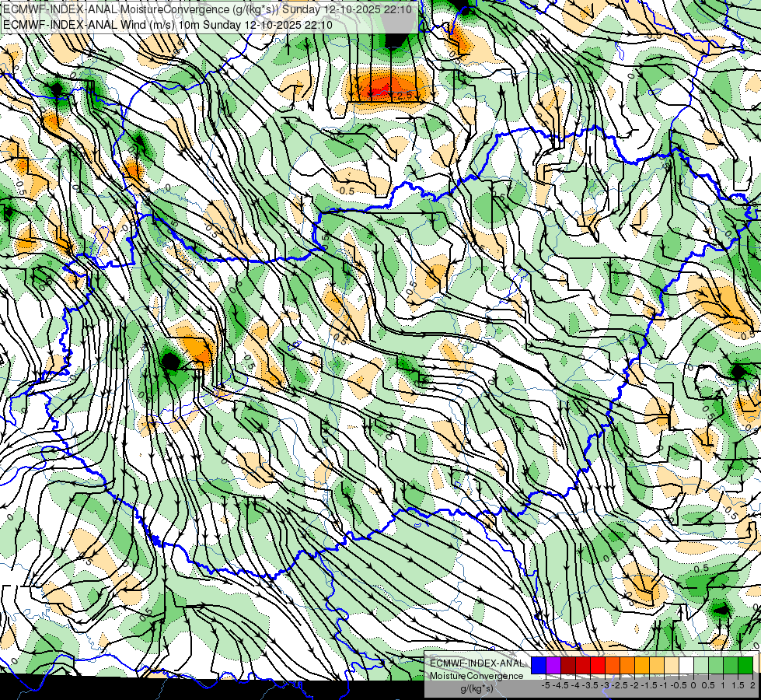The image size is (761, 700).
Task: Click the legend tick value '2'
Action: (752, 685)
